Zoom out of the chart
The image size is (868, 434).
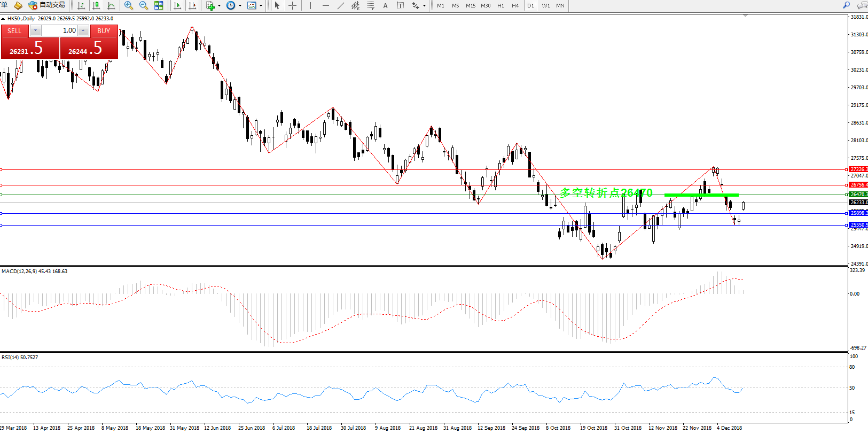(143, 5)
